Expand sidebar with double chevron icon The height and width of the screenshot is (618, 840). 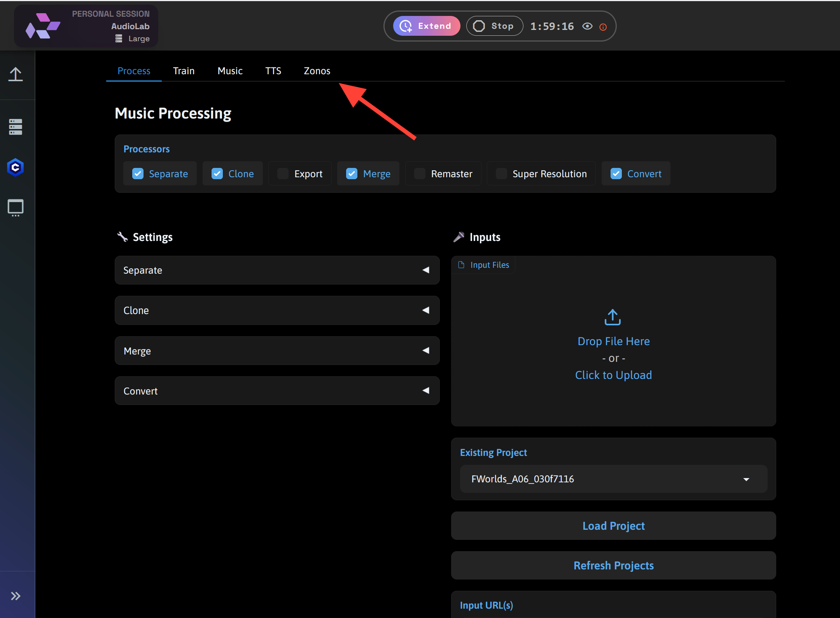[x=16, y=596]
